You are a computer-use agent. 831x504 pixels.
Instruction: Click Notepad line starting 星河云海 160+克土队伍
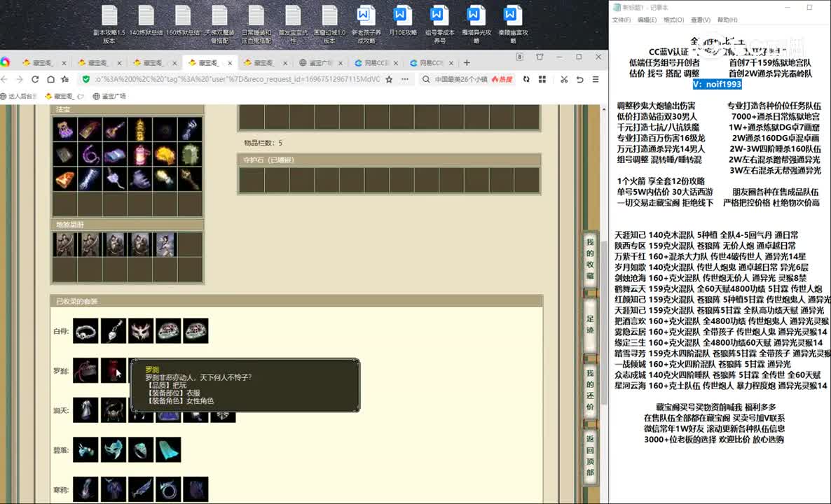[720, 386]
